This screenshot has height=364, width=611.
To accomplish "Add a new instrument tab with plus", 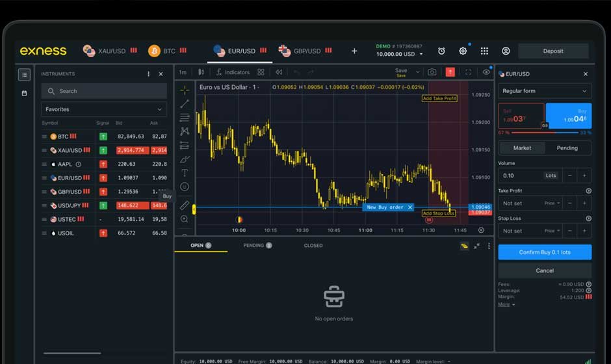I will 354,51.
